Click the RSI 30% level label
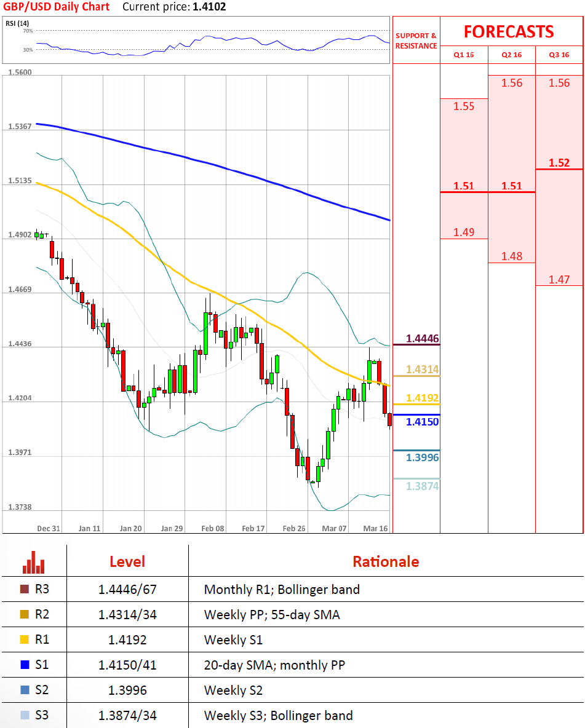 coord(28,50)
